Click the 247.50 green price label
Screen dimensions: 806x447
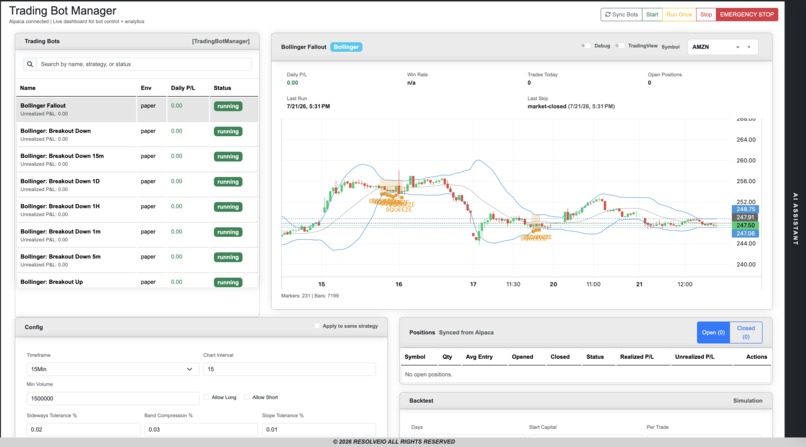(745, 226)
